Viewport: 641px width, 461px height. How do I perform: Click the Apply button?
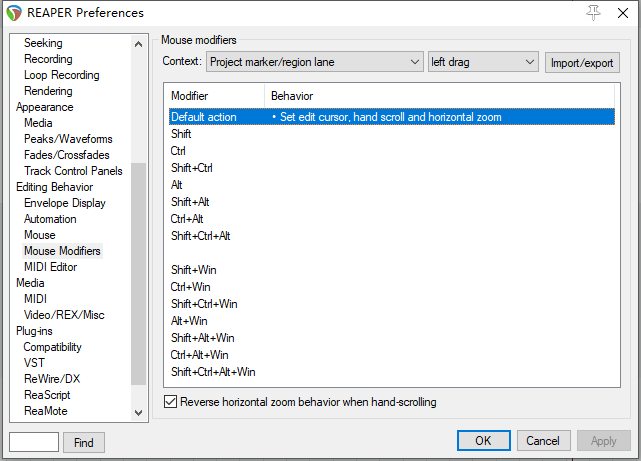point(603,441)
